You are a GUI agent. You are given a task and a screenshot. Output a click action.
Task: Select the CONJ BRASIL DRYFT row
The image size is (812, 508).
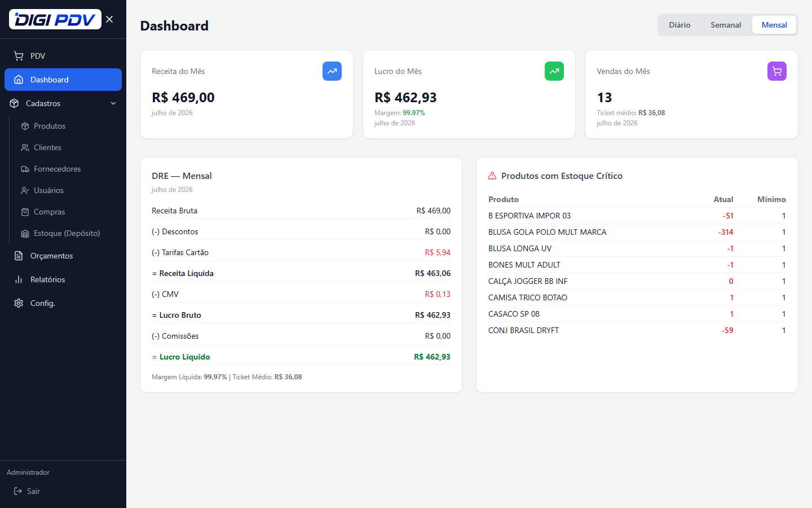(637, 330)
